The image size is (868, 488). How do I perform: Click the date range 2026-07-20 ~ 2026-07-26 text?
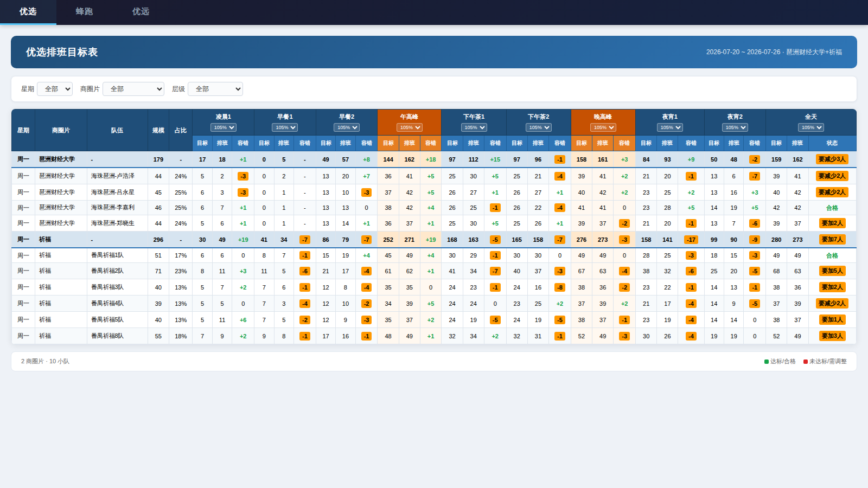(743, 52)
